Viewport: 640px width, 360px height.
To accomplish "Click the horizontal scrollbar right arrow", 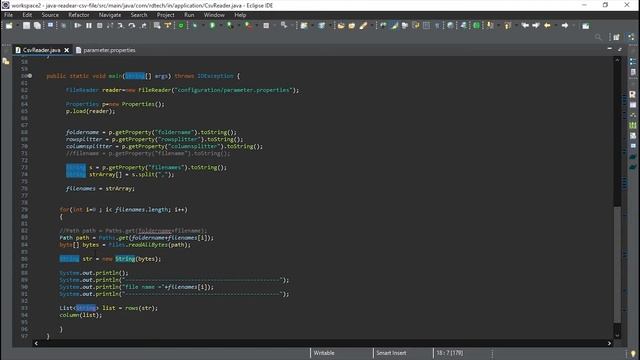I will (x=609, y=343).
